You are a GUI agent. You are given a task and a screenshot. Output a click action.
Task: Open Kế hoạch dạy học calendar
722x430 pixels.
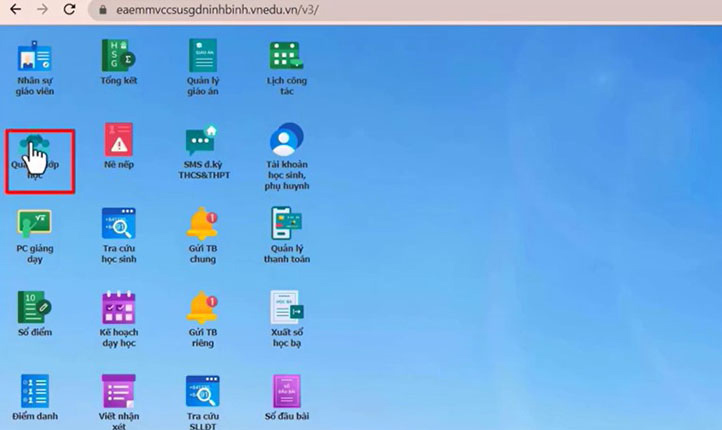(x=118, y=307)
